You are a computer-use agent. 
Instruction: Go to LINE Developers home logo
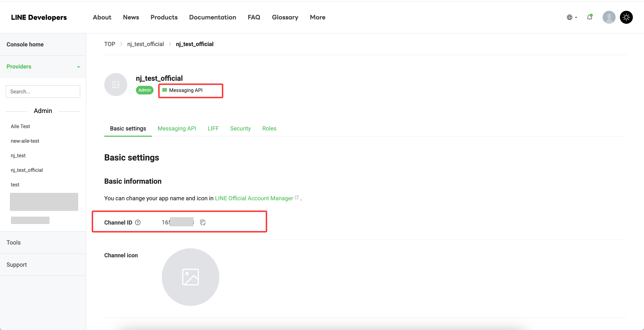tap(39, 17)
